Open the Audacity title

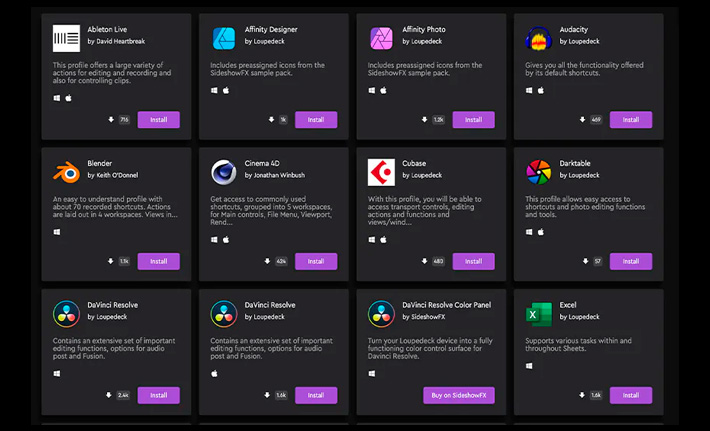574,29
